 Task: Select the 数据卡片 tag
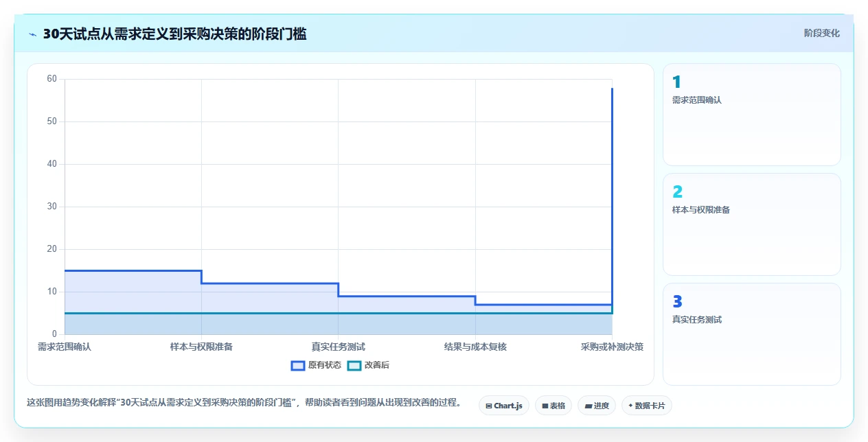point(646,406)
